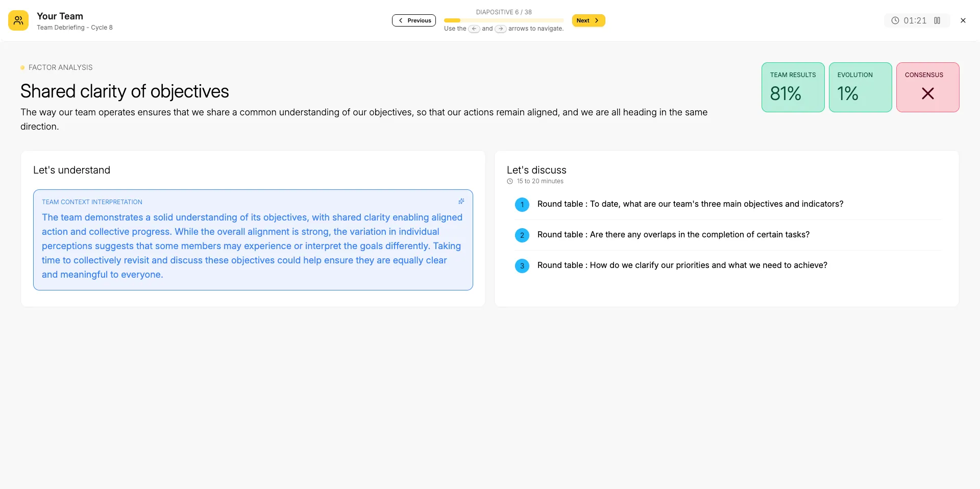The width and height of the screenshot is (980, 489).
Task: Go to the Previous slide
Action: (x=414, y=20)
